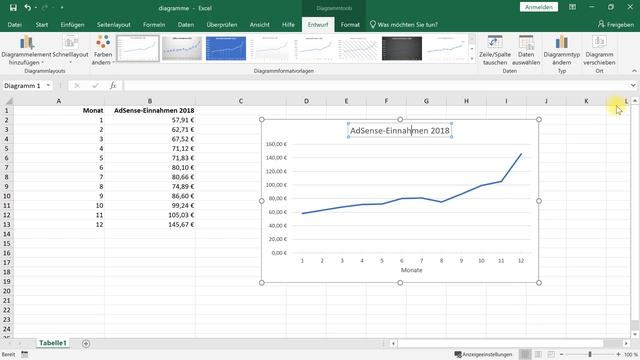Open the Datei tab
The height and width of the screenshot is (360, 640).
[x=14, y=24]
